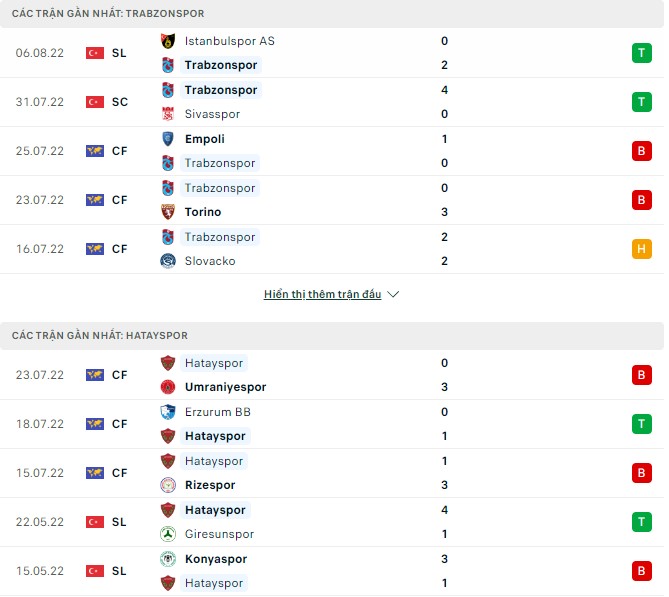This screenshot has width=669, height=597.
Task: Click the Empoli club crest
Action: tap(167, 139)
